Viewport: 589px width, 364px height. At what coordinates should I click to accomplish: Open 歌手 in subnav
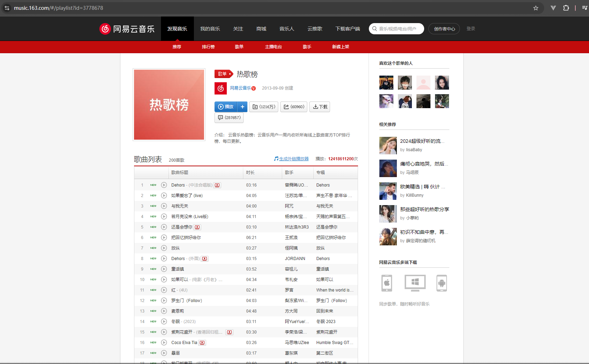click(307, 47)
